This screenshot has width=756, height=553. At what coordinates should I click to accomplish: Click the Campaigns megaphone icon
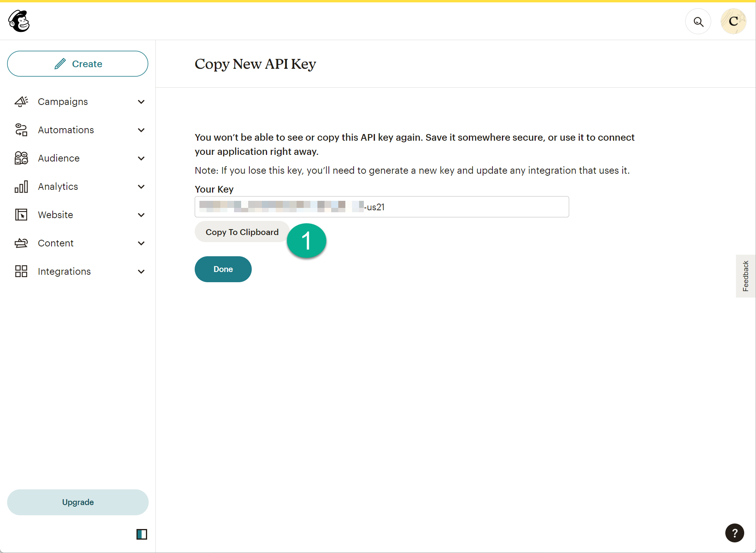pyautogui.click(x=21, y=102)
